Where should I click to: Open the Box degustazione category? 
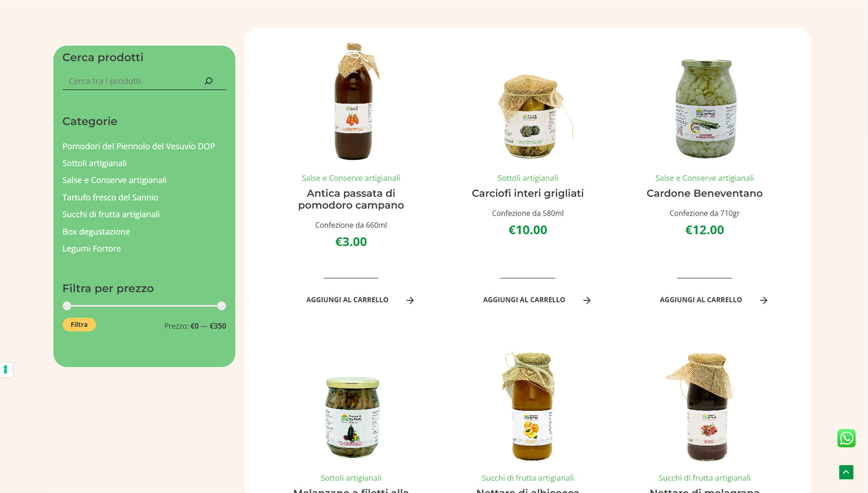click(96, 232)
